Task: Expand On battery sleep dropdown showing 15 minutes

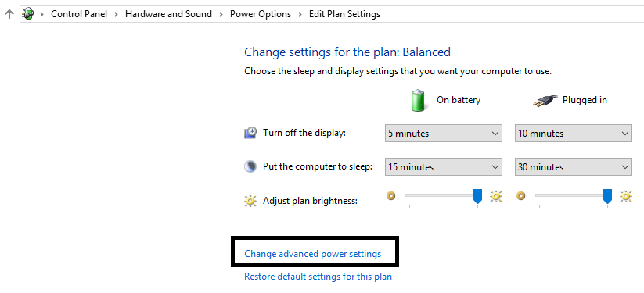Action: click(444, 167)
